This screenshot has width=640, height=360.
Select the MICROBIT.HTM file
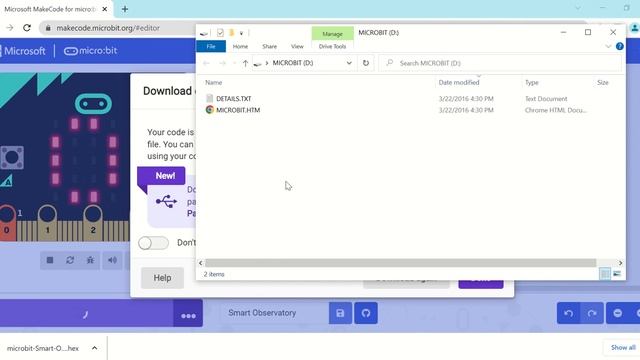[x=238, y=110]
